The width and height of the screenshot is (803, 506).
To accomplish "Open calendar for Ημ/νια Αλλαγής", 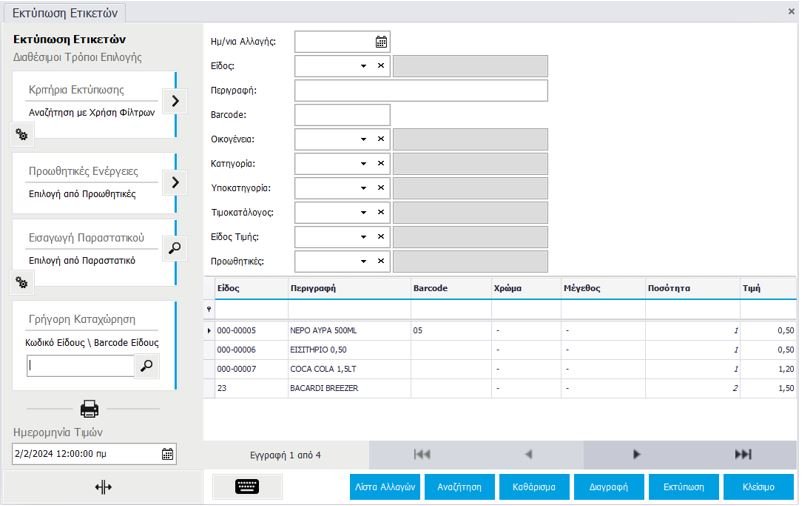I will [x=380, y=42].
